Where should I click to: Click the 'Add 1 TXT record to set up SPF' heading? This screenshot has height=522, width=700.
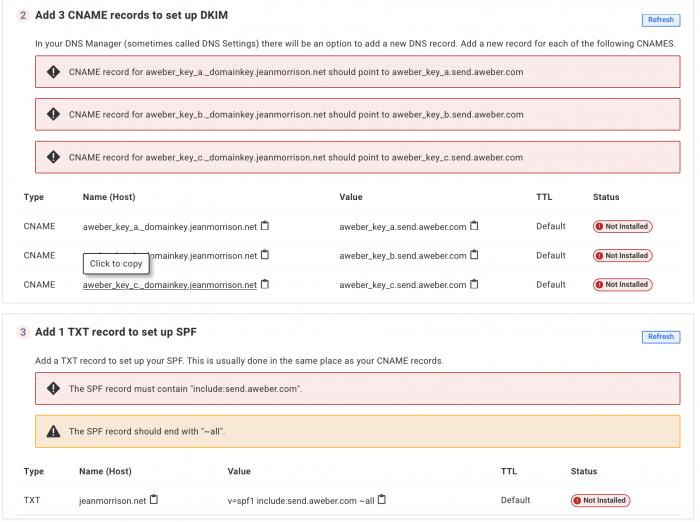[116, 332]
